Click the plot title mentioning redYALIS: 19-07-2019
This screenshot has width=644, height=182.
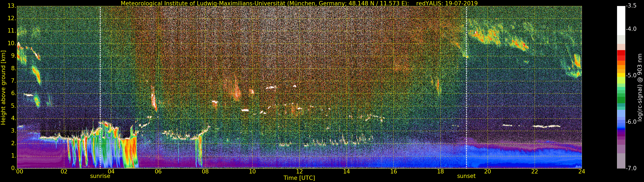pos(299,3)
